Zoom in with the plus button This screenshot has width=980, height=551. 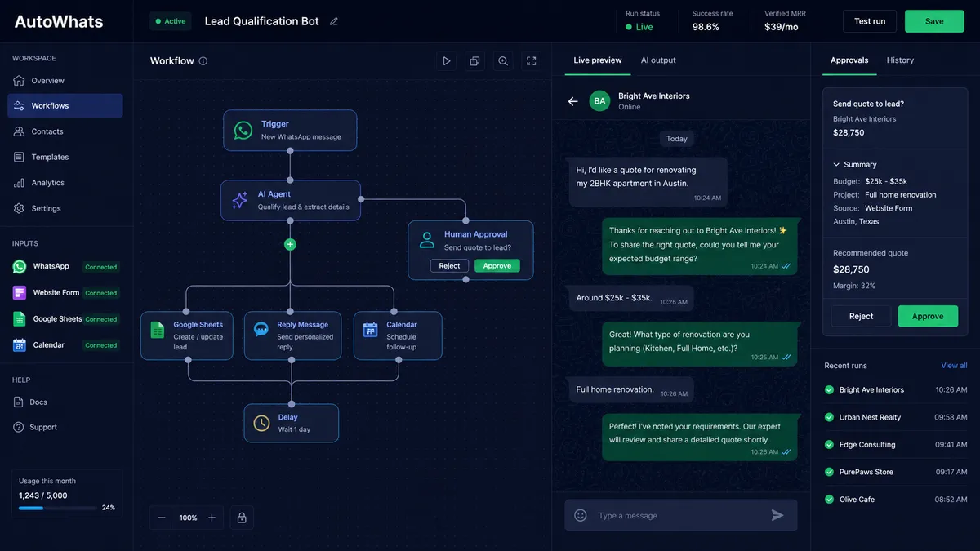212,518
